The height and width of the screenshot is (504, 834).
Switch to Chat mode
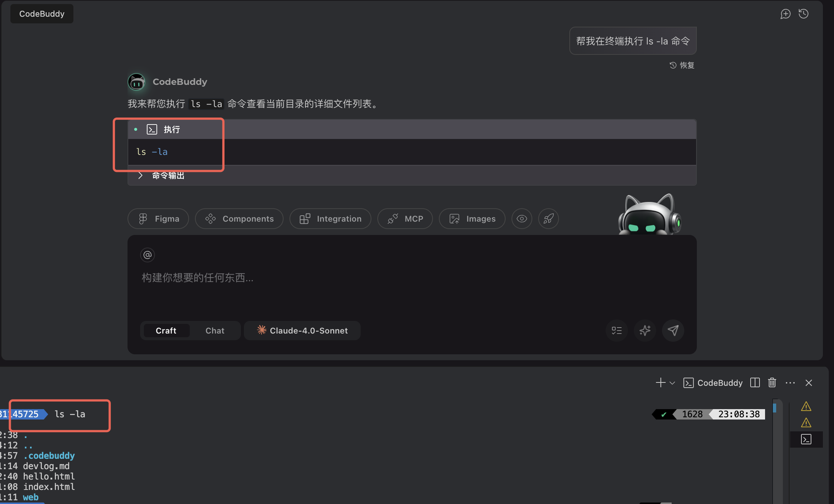[215, 331]
